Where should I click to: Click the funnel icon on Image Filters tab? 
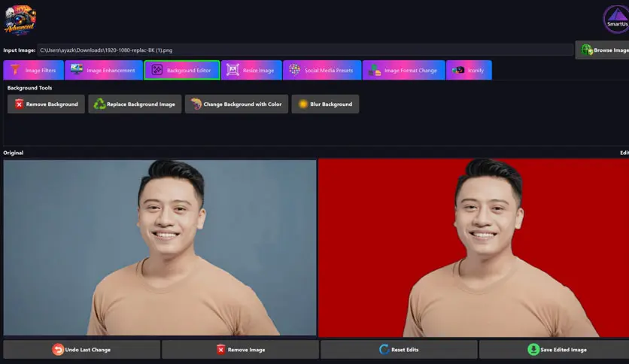point(15,70)
